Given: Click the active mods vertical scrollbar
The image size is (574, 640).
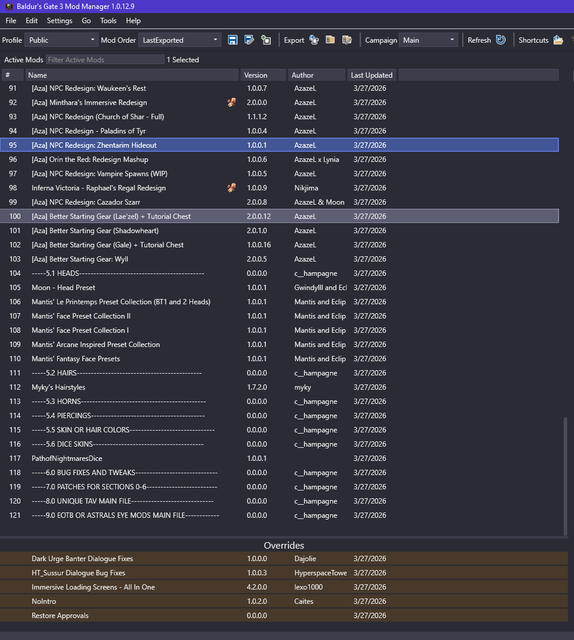Looking at the screenshot, I should 565,476.
